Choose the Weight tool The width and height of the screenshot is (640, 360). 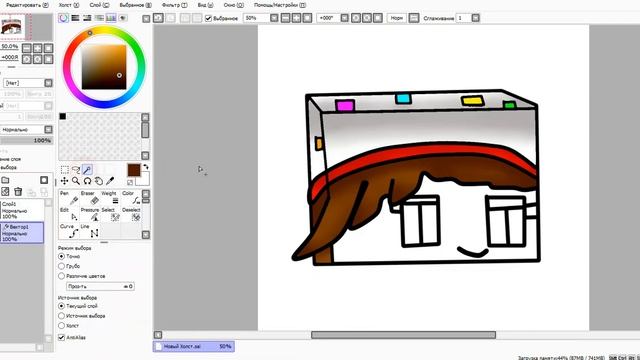(110, 198)
